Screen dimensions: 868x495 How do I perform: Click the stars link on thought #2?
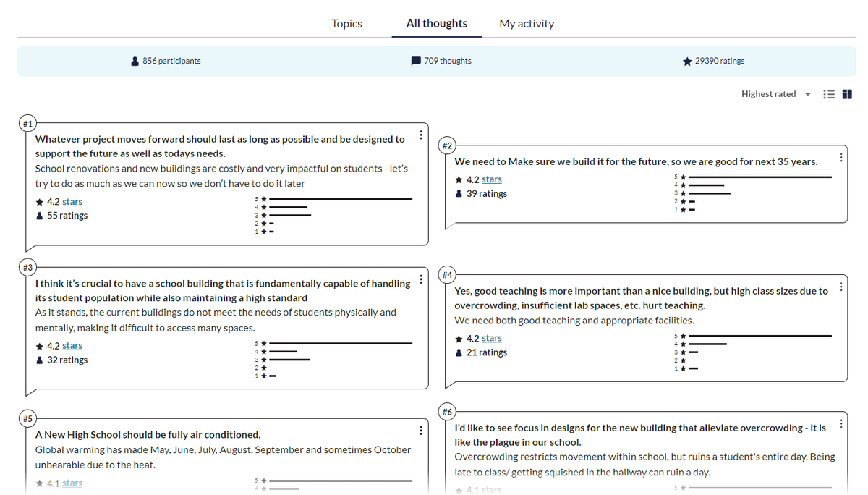(x=492, y=179)
